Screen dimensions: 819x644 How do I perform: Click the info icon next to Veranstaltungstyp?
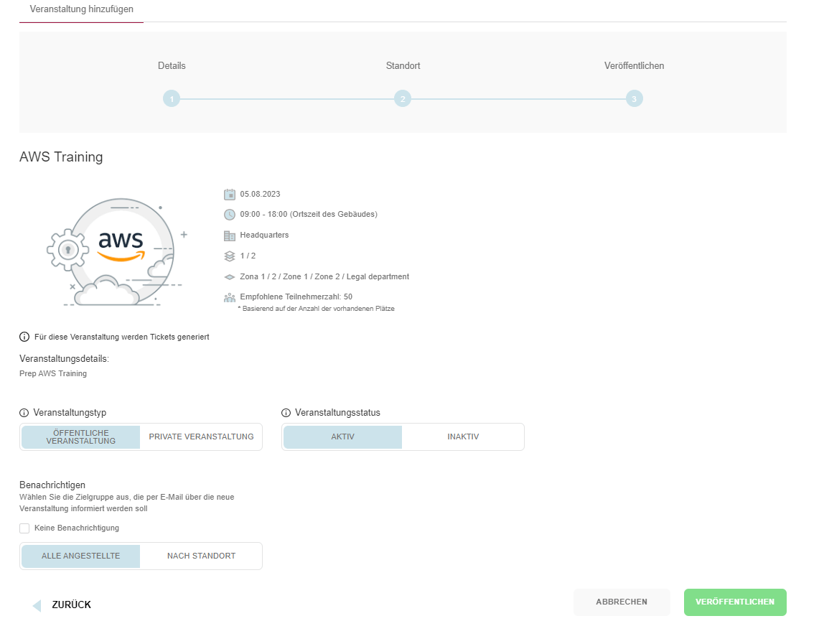(24, 413)
